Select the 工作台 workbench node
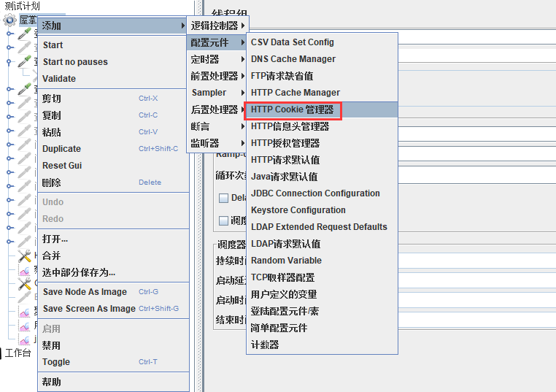The height and width of the screenshot is (392, 556). (18, 353)
